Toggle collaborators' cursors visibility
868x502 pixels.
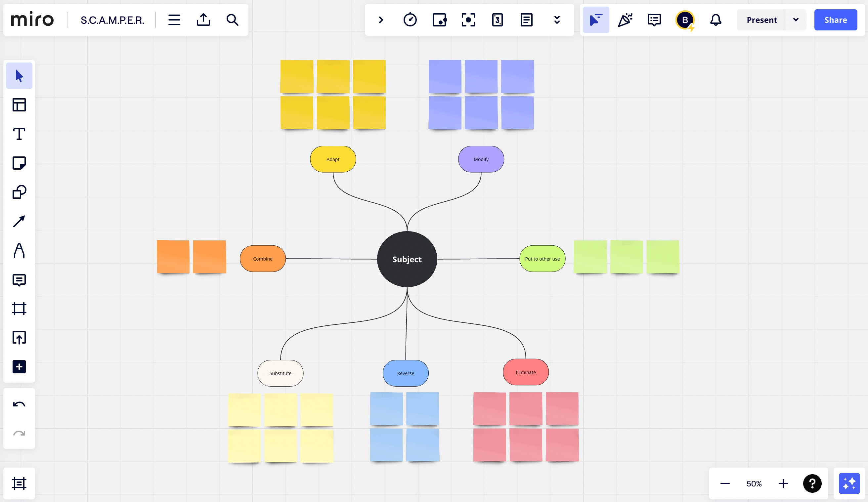595,20
